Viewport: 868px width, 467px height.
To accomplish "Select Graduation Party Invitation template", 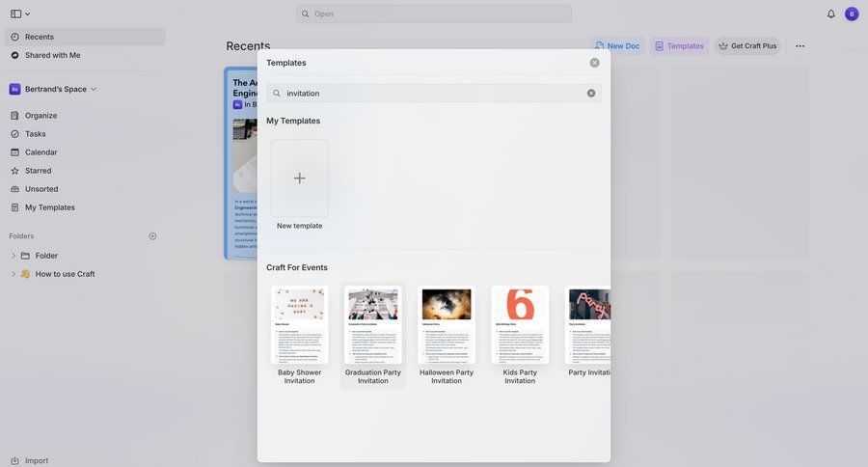I will coord(373,335).
